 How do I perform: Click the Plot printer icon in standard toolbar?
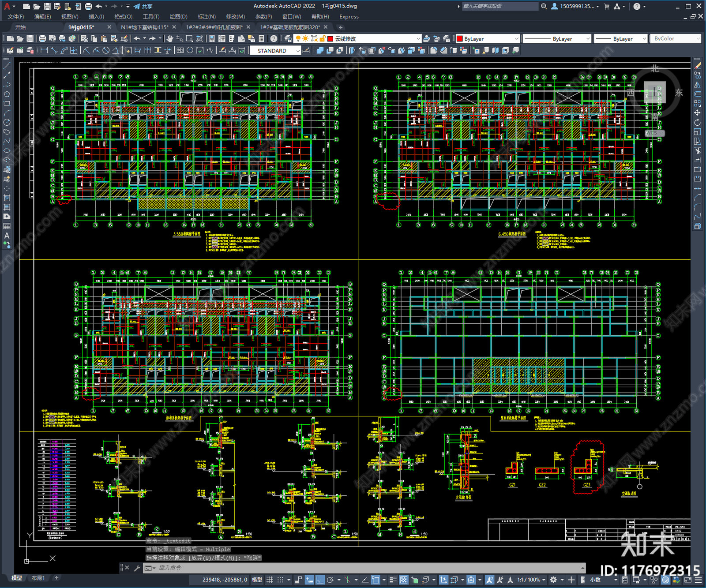click(x=42, y=39)
